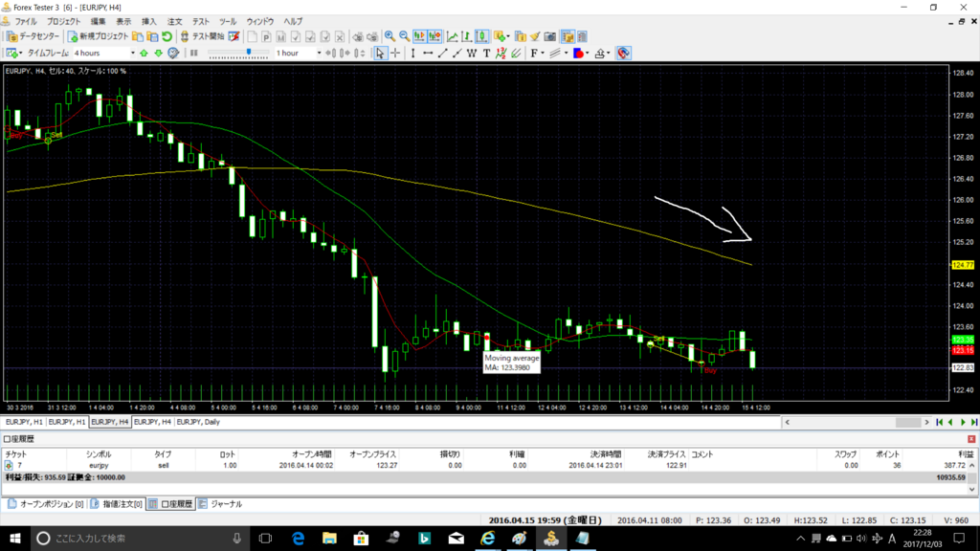Image resolution: width=980 pixels, height=551 pixels.
Task: Select the horizontal line drawing tool
Action: tap(428, 54)
